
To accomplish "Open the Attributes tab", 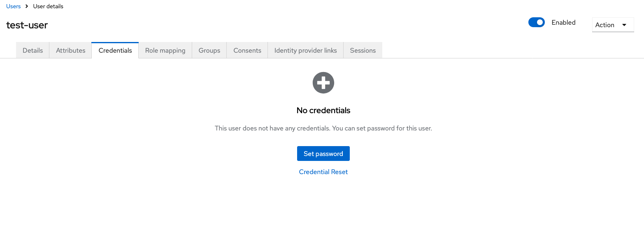I will coord(71,51).
